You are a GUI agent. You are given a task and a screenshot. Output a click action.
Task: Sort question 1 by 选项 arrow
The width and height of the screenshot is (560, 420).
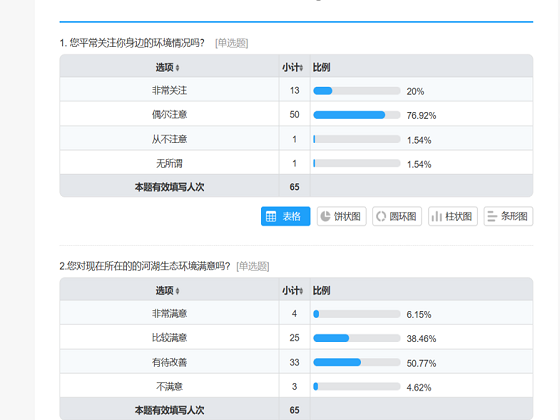point(178,68)
